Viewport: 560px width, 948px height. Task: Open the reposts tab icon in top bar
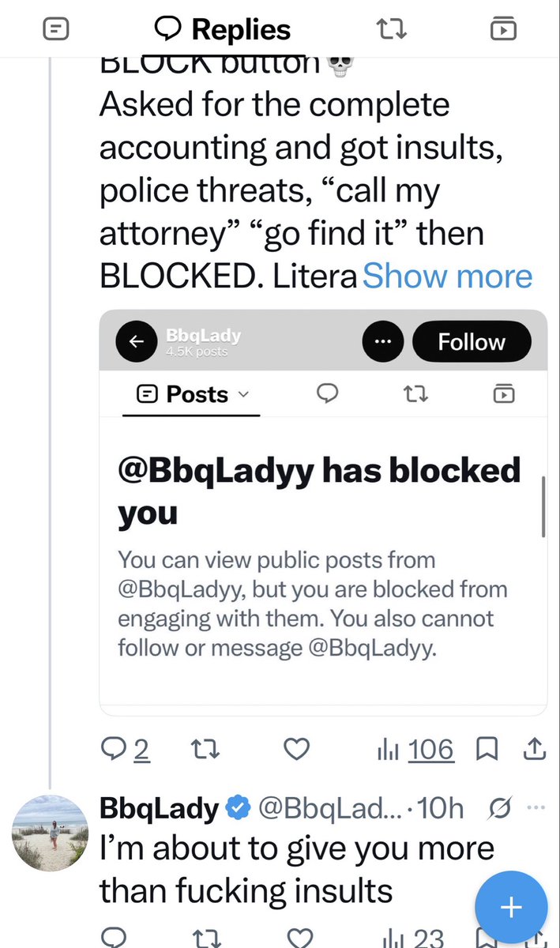[391, 30]
